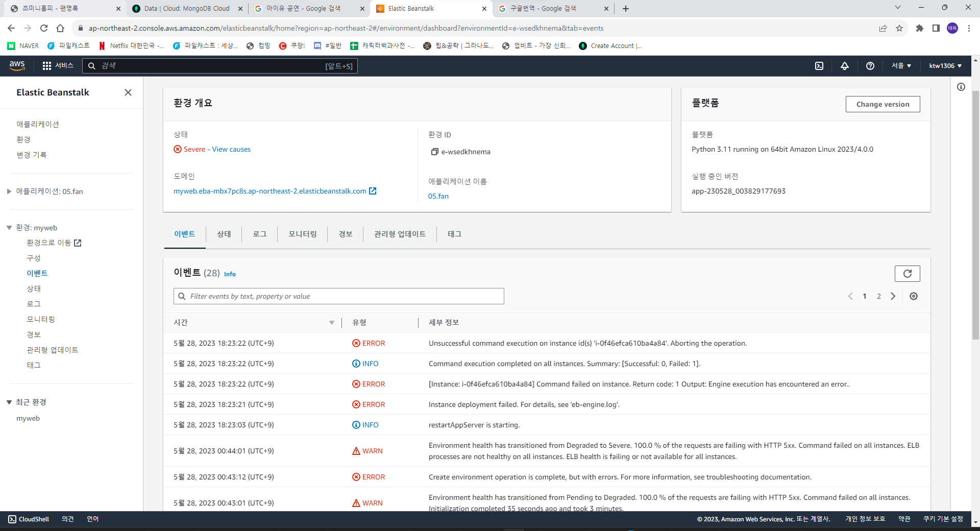Open 변경 기록 in the sidebar
This screenshot has height=531, width=980.
tap(32, 155)
